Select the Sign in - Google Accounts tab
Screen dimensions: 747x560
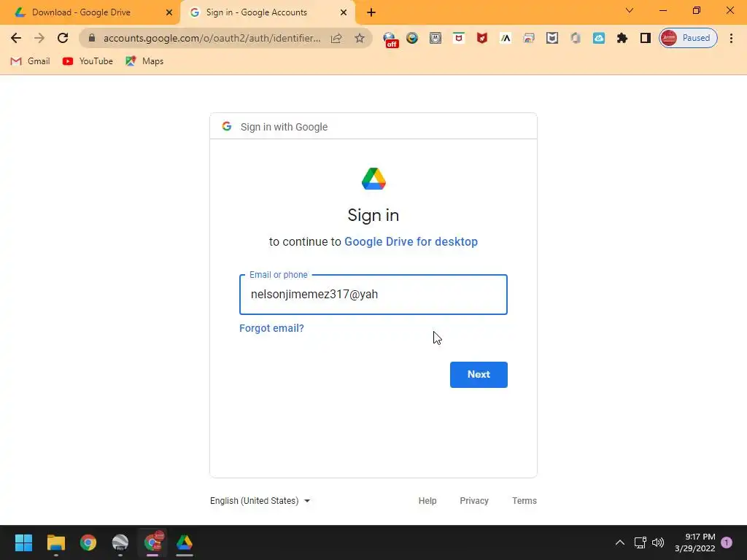(257, 12)
